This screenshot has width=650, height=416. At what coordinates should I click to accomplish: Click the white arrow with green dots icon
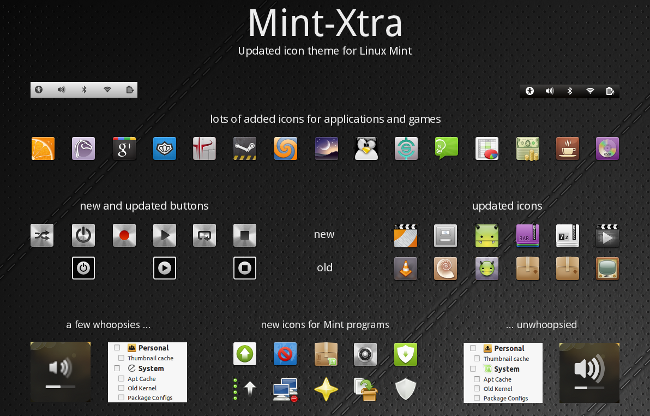tap(245, 389)
